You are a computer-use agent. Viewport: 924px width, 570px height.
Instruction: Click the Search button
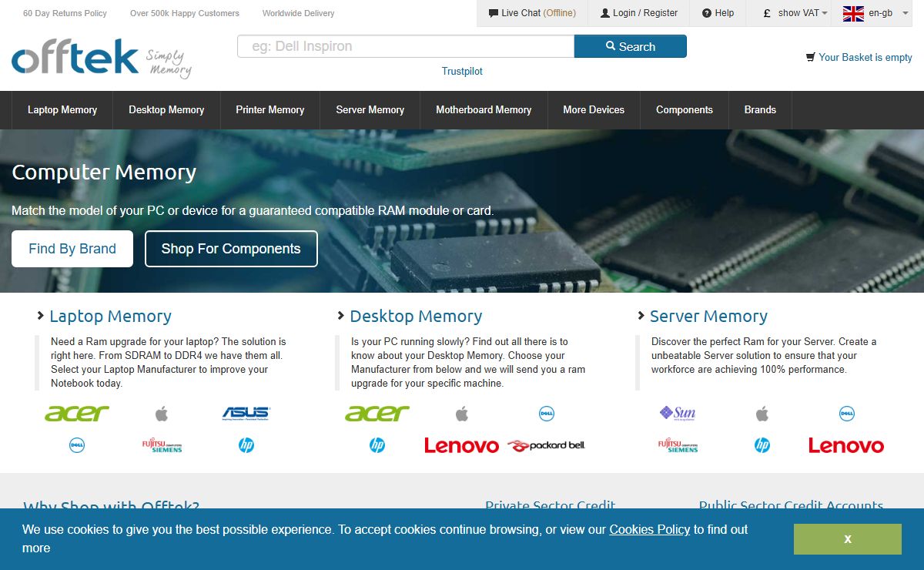[631, 46]
